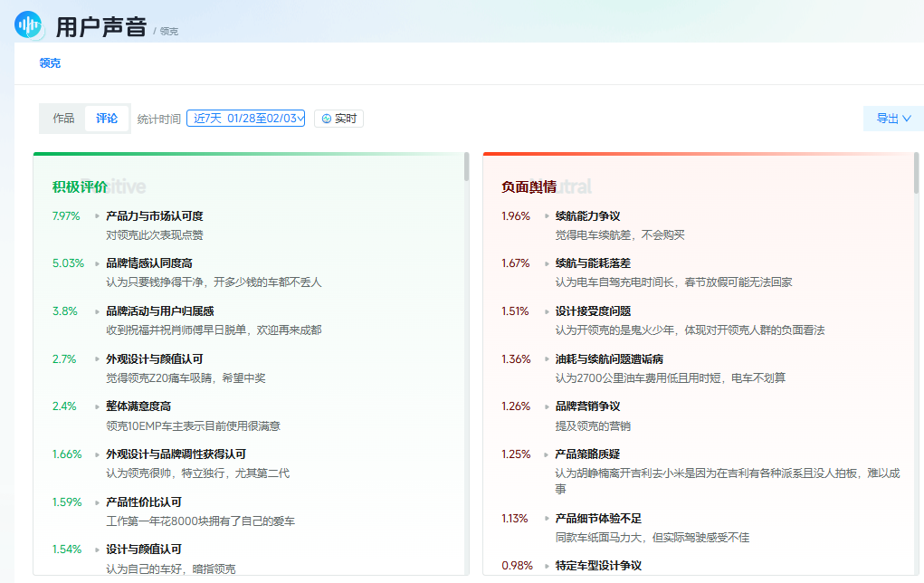Select the 评论 tab
Image resolution: width=924 pixels, height=583 pixels.
click(106, 118)
